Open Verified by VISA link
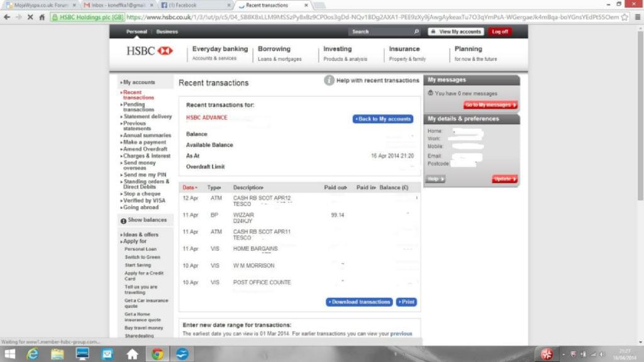Image resolution: width=644 pixels, height=362 pixels. [x=144, y=200]
